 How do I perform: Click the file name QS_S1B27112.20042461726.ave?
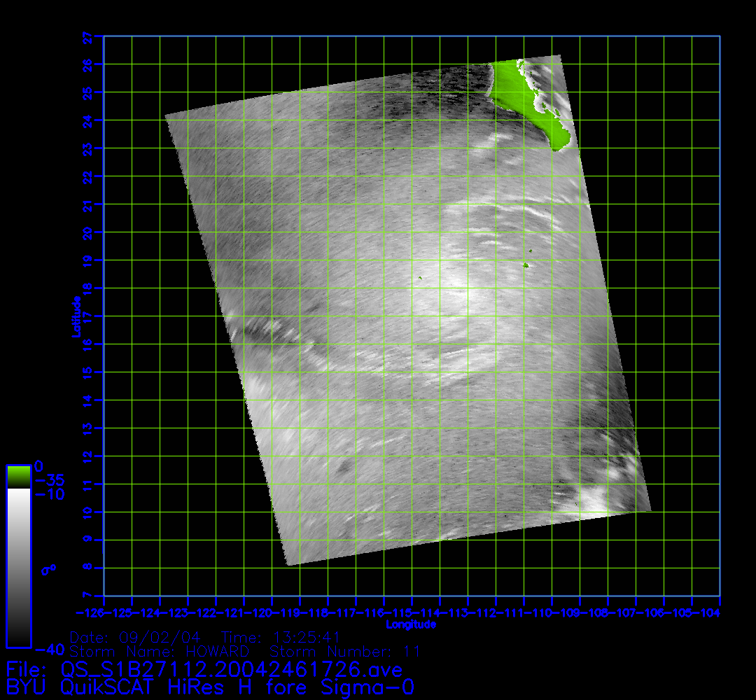[231, 670]
